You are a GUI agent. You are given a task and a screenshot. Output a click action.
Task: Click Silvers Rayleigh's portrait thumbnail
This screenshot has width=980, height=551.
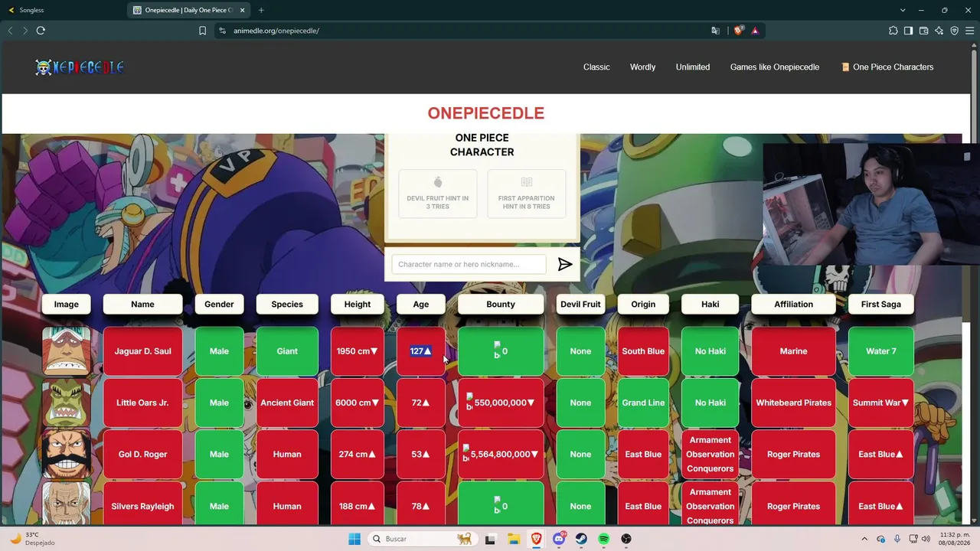point(66,503)
